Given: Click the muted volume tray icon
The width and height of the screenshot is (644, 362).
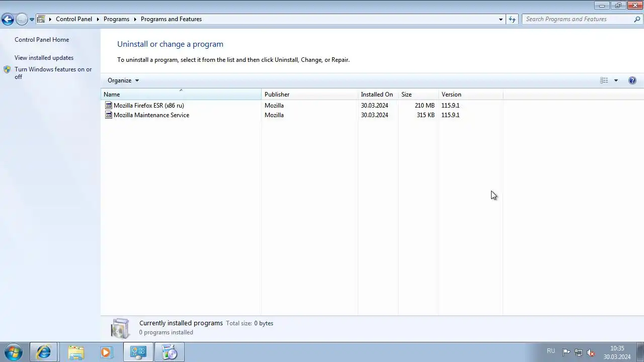Looking at the screenshot, I should pos(591,352).
